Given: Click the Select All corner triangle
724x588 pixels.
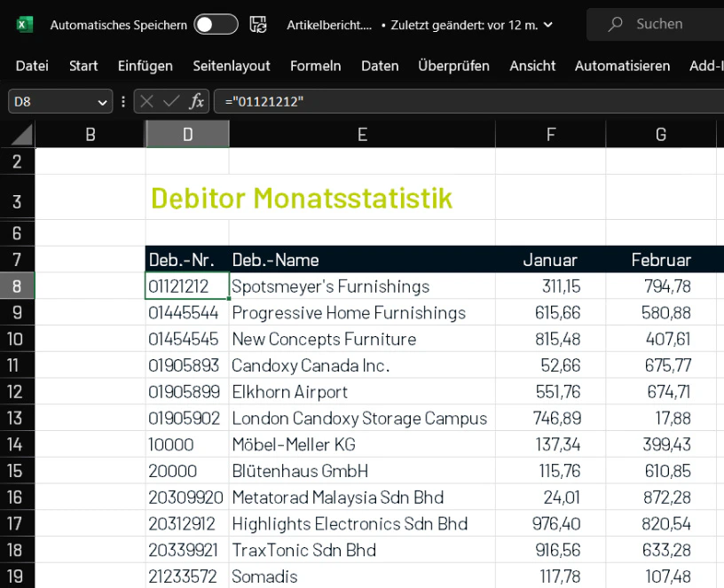Looking at the screenshot, I should tap(20, 134).
